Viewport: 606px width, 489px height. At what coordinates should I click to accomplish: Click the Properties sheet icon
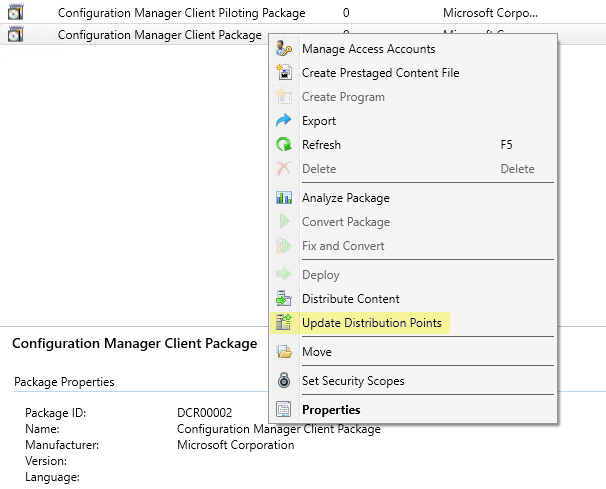point(284,409)
